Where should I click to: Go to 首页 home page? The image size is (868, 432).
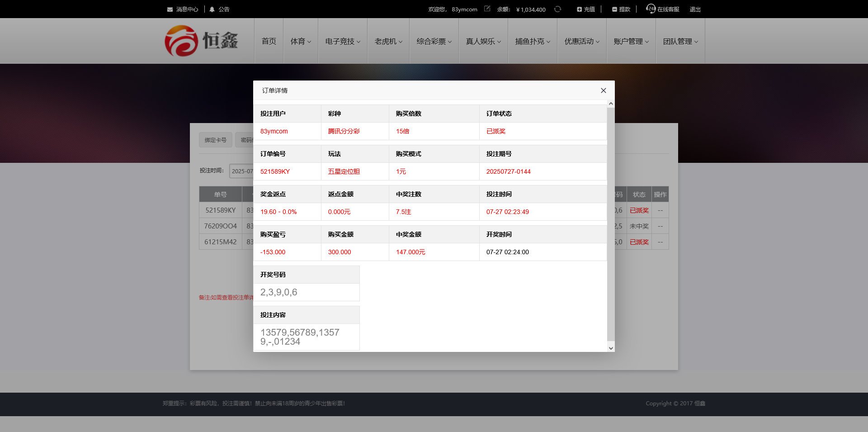coord(269,41)
